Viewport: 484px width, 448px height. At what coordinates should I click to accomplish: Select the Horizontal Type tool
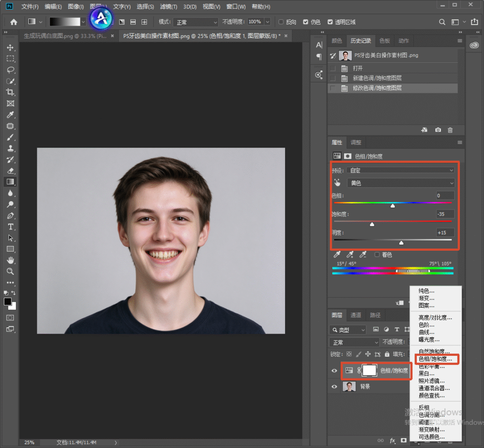[x=10, y=227]
